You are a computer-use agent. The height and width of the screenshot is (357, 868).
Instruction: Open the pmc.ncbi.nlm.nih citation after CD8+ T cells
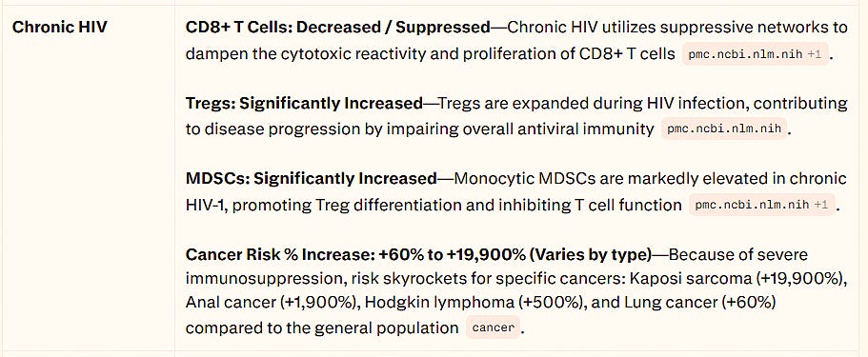pyautogui.click(x=755, y=54)
